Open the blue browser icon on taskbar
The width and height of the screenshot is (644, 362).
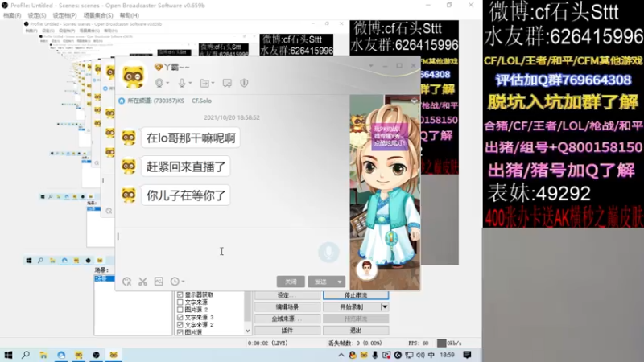(61, 355)
